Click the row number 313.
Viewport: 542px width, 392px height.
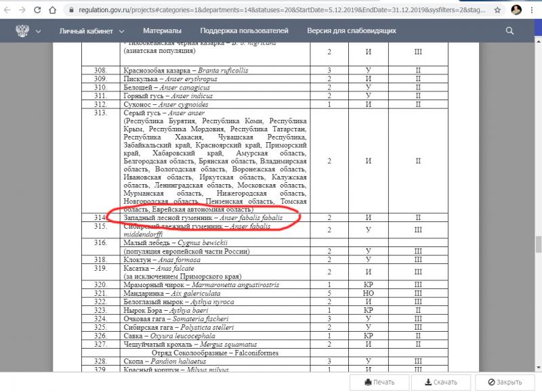(x=100, y=113)
